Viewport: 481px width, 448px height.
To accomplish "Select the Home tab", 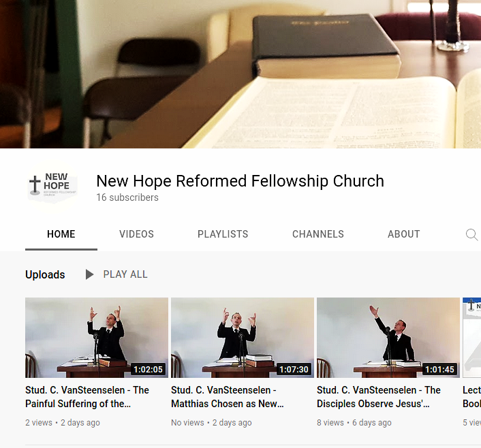I will 61,234.
